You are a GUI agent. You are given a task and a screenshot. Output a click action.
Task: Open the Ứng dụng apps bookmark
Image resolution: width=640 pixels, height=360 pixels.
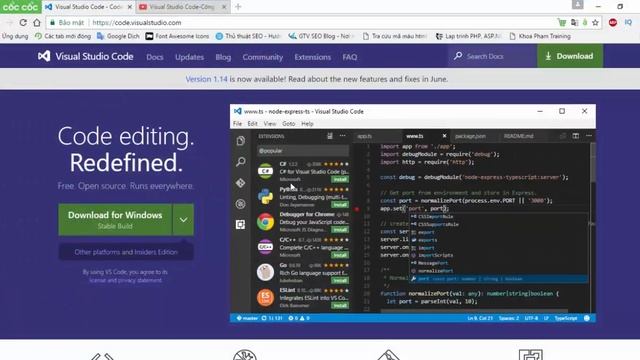[x=15, y=36]
